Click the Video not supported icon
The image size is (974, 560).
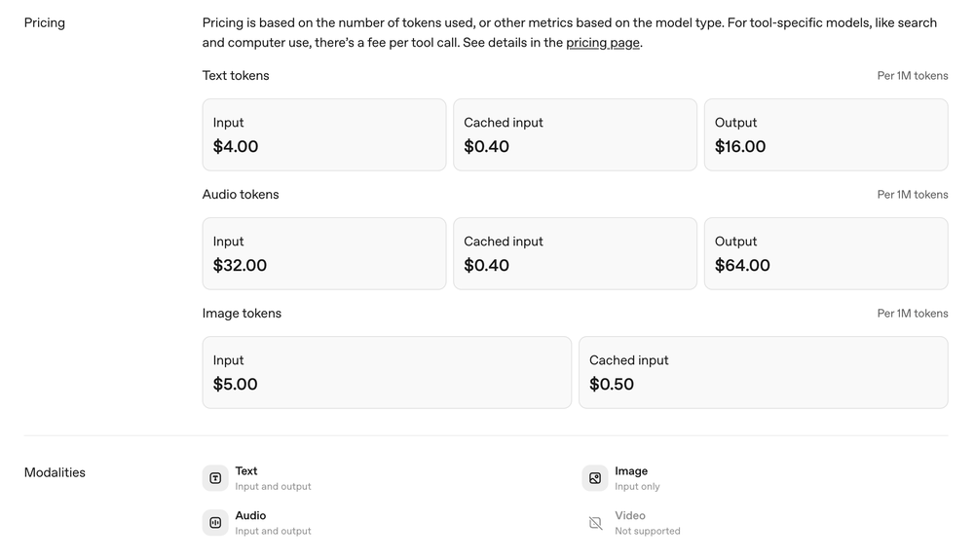point(595,523)
